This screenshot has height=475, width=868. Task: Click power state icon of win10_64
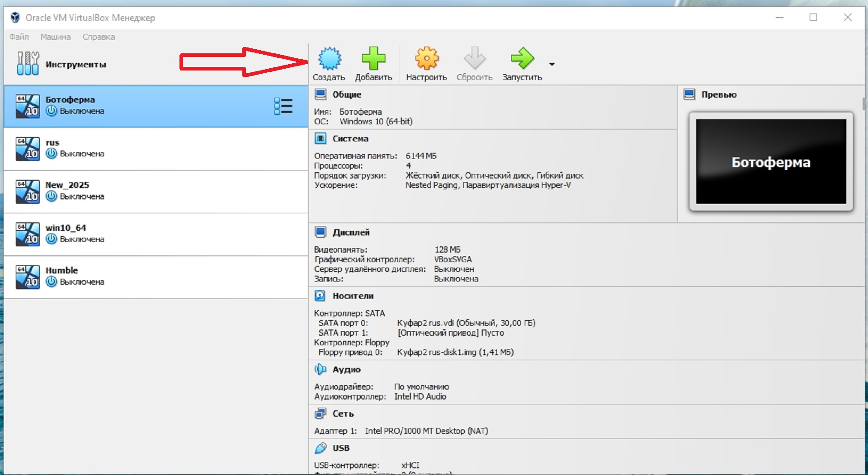(52, 239)
